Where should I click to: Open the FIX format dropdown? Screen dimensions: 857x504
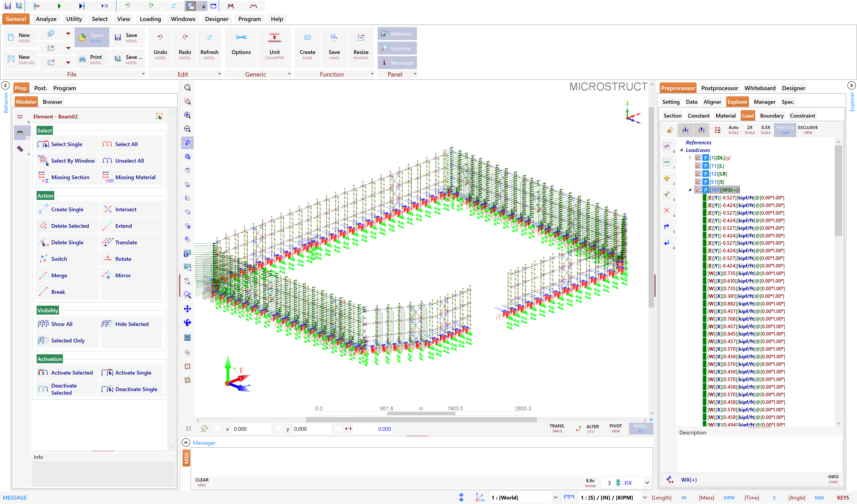647,483
